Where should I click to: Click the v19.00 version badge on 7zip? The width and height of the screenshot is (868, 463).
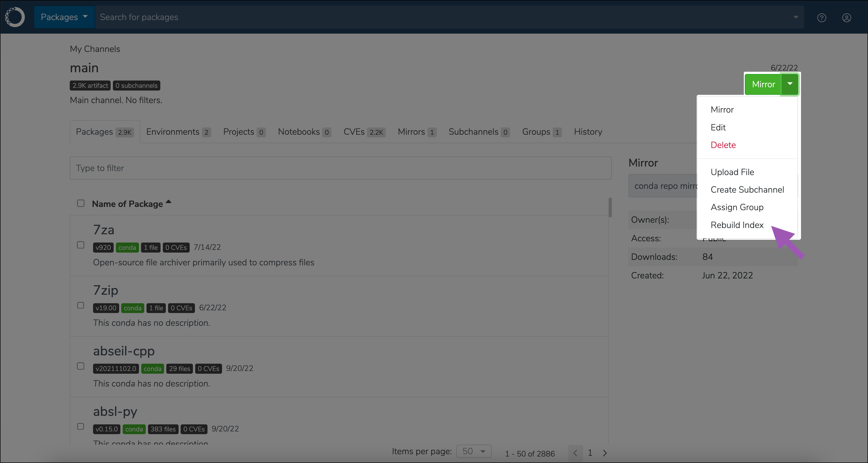pyautogui.click(x=106, y=308)
